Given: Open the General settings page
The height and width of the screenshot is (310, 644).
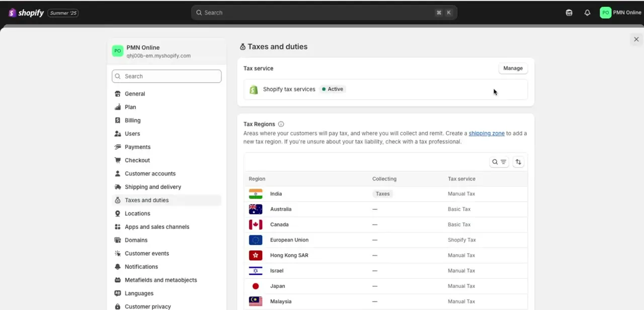Looking at the screenshot, I should pyautogui.click(x=167, y=94).
